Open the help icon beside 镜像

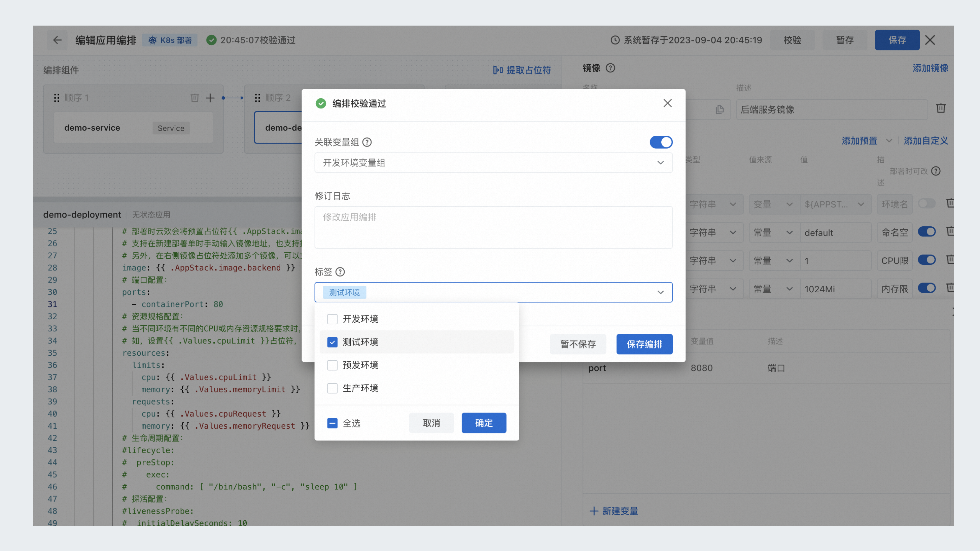click(x=610, y=68)
